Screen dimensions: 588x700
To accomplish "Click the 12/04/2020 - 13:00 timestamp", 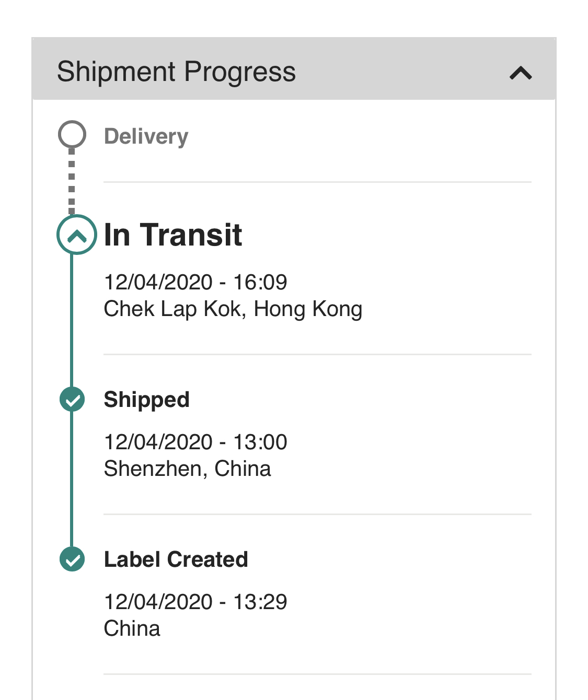I will (x=195, y=442).
